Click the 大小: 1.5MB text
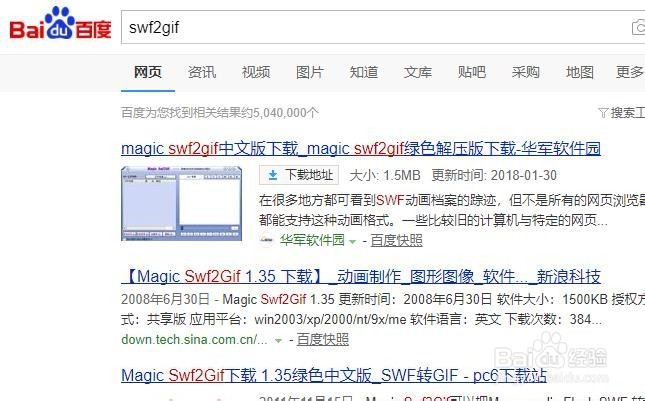Screen dimensions: 645x401 (385, 176)
